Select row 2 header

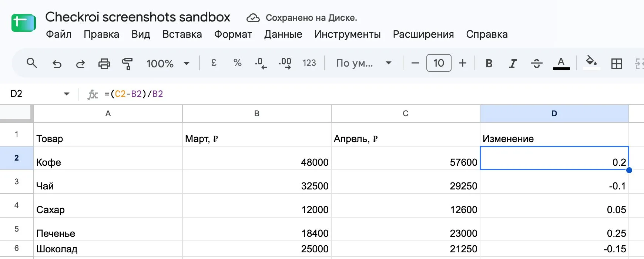[17, 158]
